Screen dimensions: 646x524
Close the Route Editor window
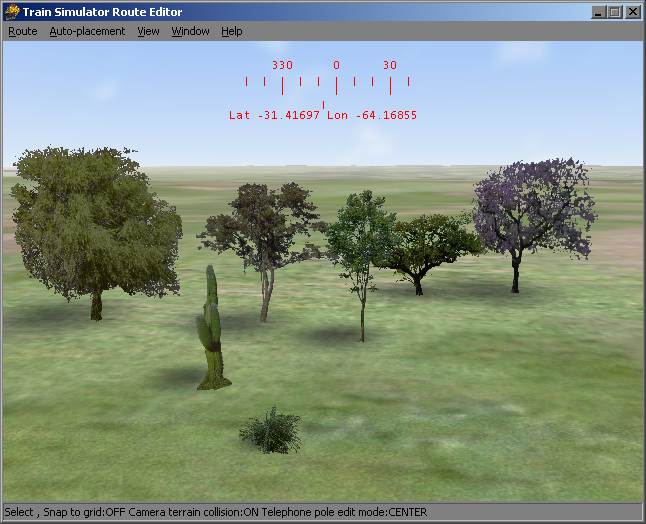(x=633, y=12)
